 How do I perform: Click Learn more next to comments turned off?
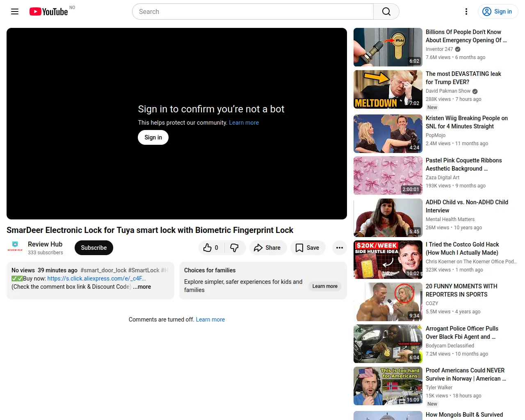coord(210,320)
